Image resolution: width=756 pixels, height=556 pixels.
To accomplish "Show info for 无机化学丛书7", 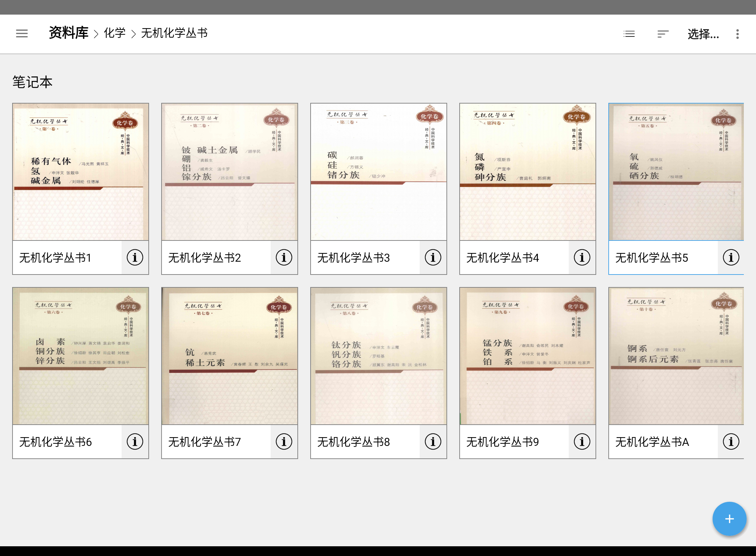I will click(284, 442).
